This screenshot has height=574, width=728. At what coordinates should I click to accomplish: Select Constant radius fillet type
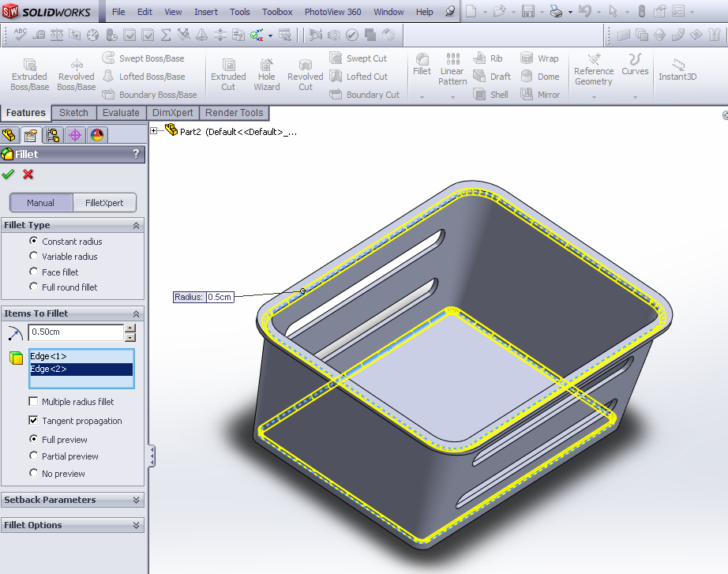point(33,241)
